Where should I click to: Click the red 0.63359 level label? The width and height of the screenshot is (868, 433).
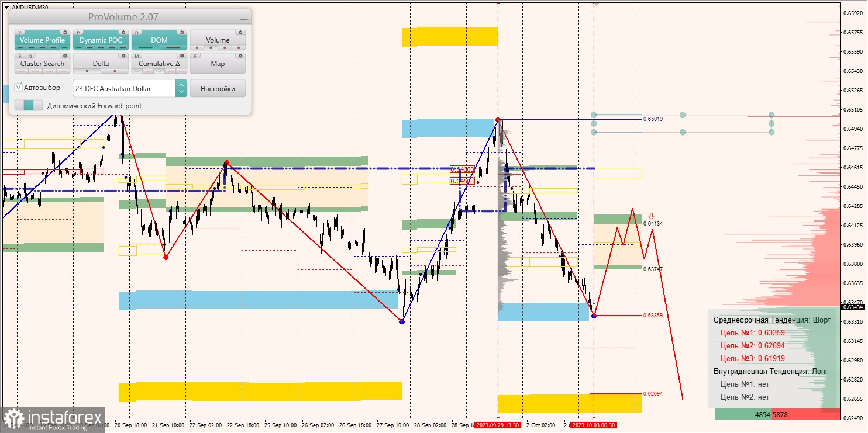653,315
